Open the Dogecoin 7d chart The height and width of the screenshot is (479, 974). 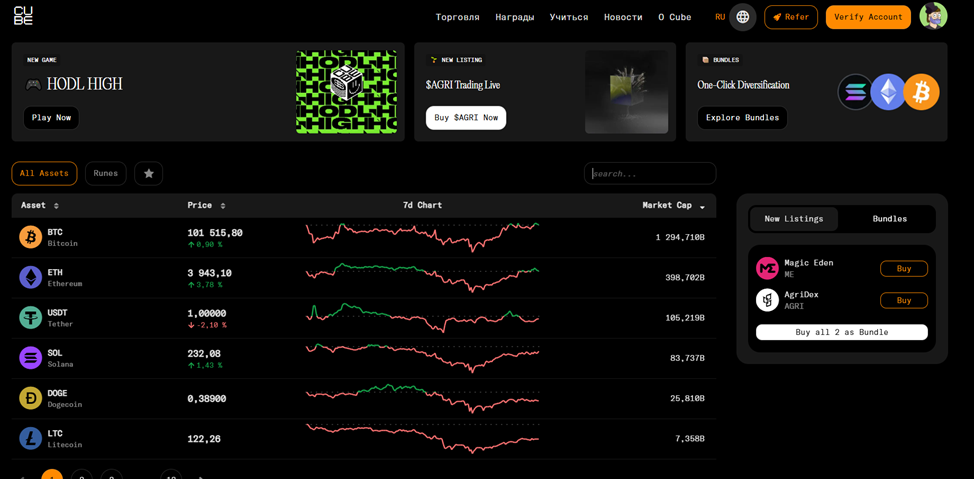(422, 398)
